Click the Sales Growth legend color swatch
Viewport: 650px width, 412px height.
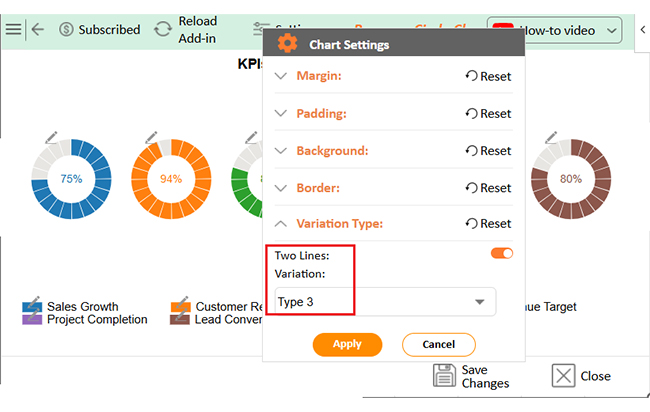coord(31,306)
